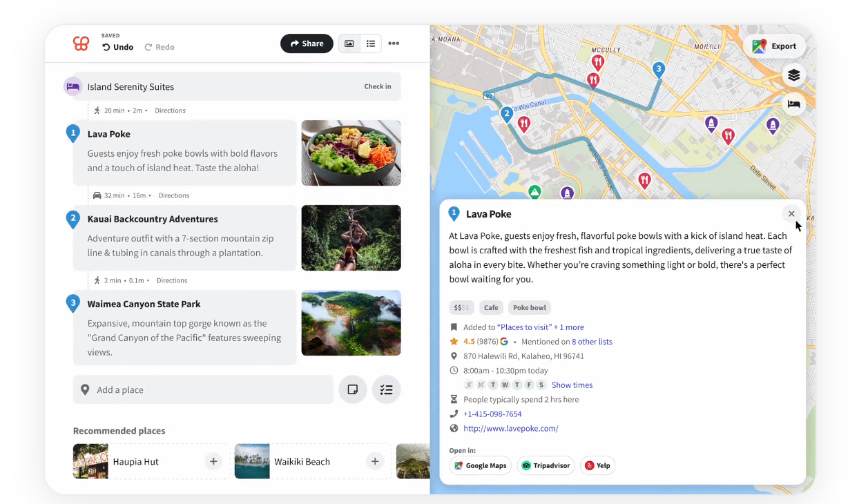Open the three-dot more options menu
This screenshot has width=868, height=504.
coord(394,43)
